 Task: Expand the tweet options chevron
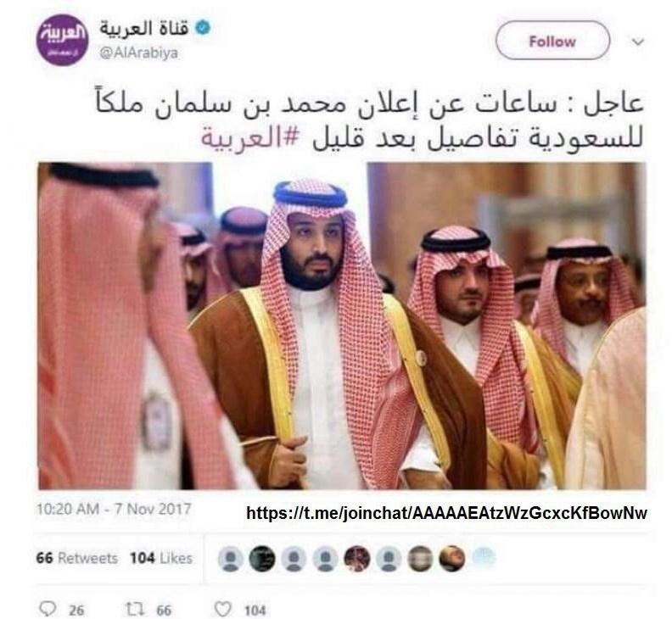click(638, 42)
